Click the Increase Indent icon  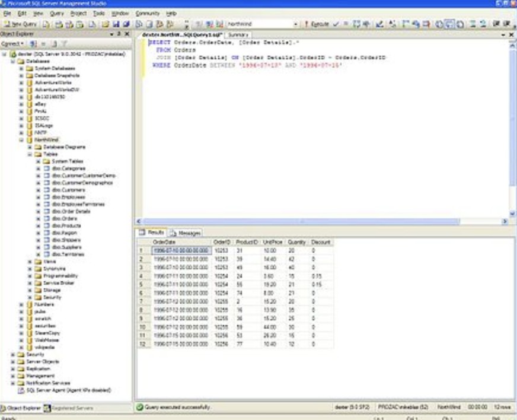[507, 24]
